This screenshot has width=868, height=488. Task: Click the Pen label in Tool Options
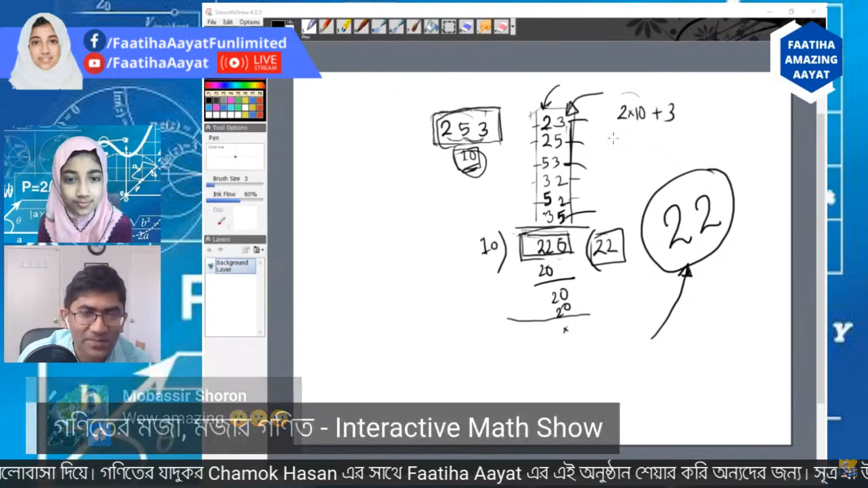[x=214, y=138]
